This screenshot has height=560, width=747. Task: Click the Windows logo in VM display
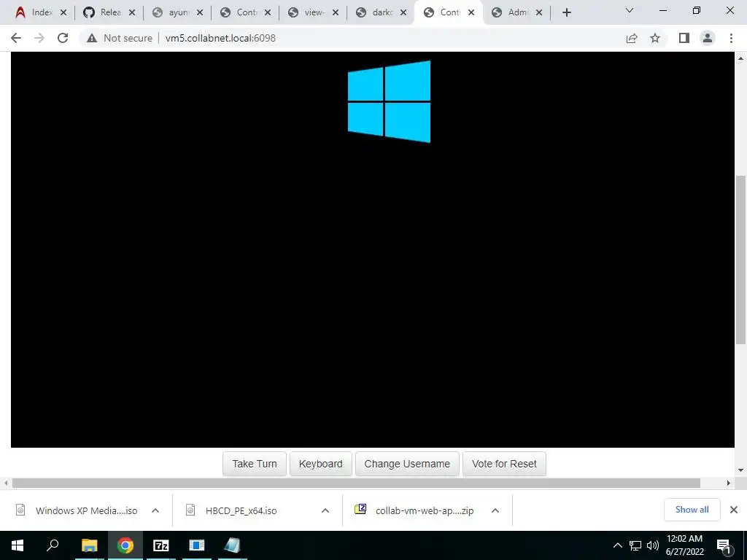[390, 101]
